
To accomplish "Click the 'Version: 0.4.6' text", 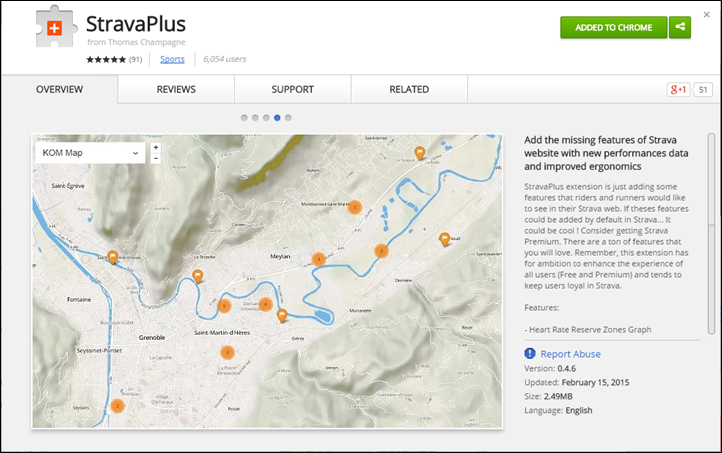I will pos(550,368).
